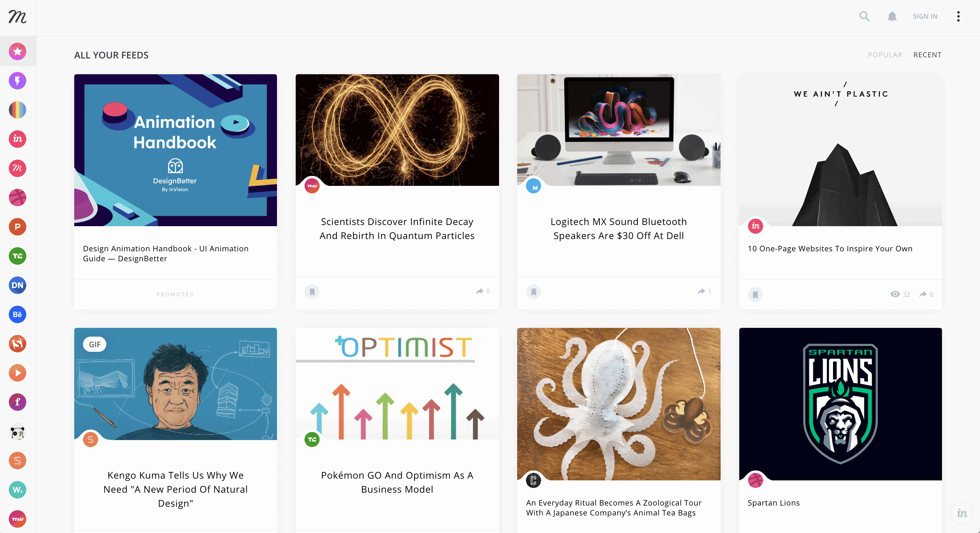Image resolution: width=980 pixels, height=533 pixels.
Task: Open the three-dot more options menu
Action: click(958, 16)
